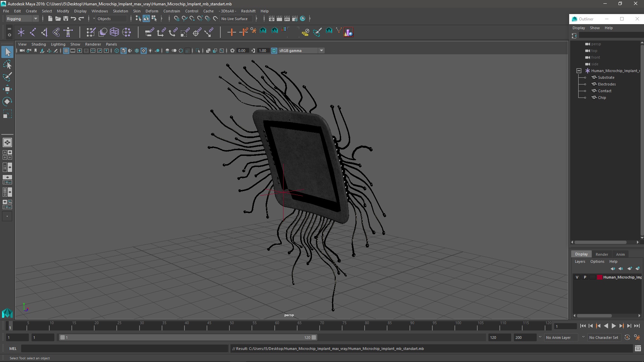Undo the last action with the arrow icon
The width and height of the screenshot is (644, 362).
point(73,19)
